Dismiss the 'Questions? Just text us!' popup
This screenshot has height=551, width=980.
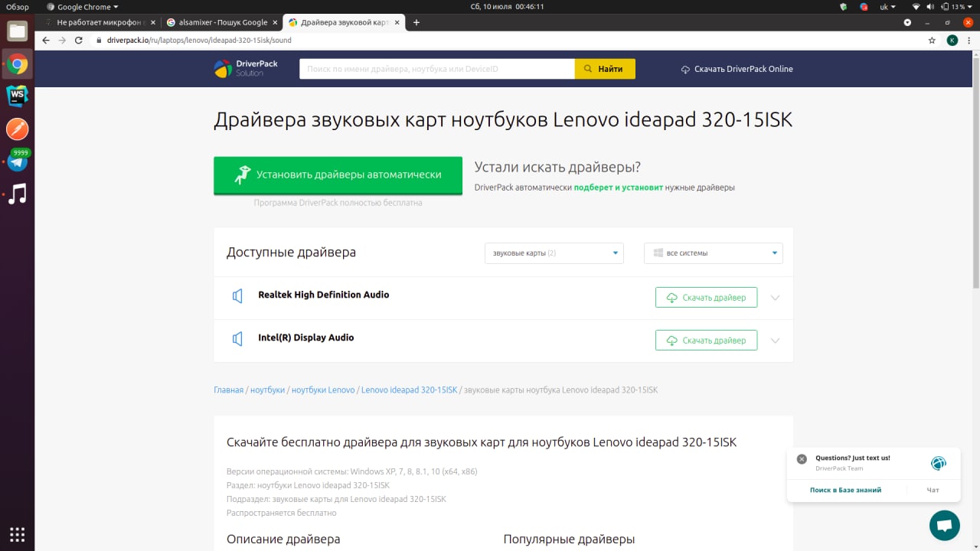802,459
